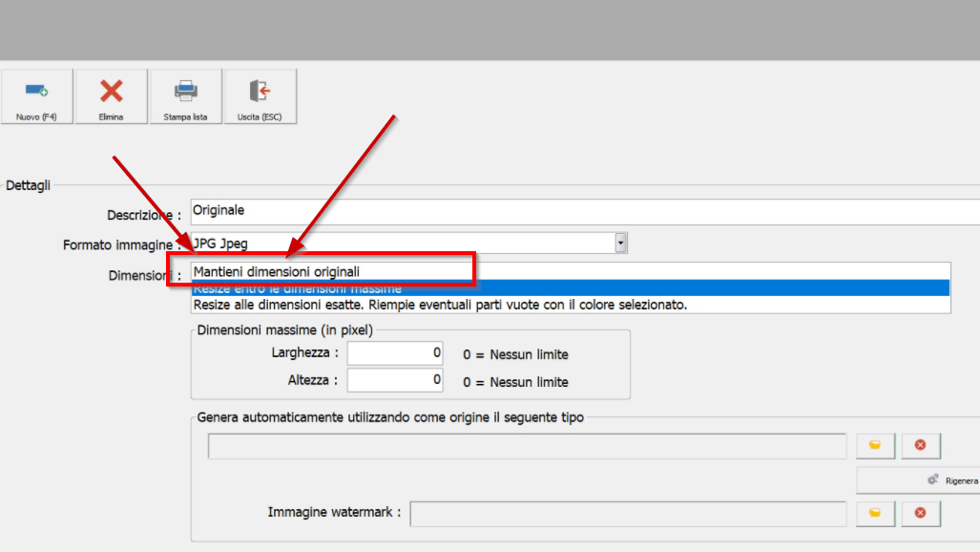Click the Rigenera button
The image size is (980, 552).
(x=919, y=480)
